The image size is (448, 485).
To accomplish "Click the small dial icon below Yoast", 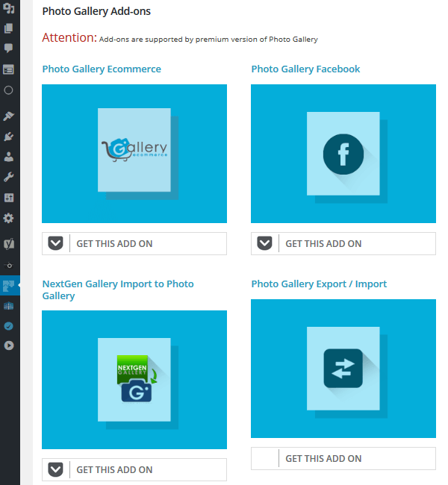I will (x=9, y=265).
